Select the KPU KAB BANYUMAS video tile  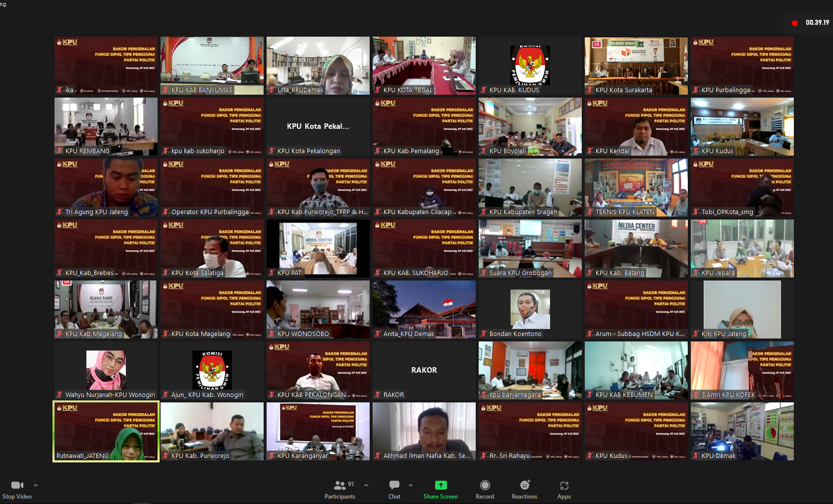(x=212, y=65)
